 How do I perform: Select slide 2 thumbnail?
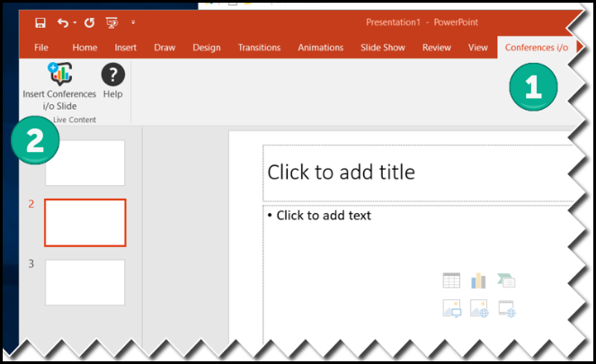pos(85,223)
